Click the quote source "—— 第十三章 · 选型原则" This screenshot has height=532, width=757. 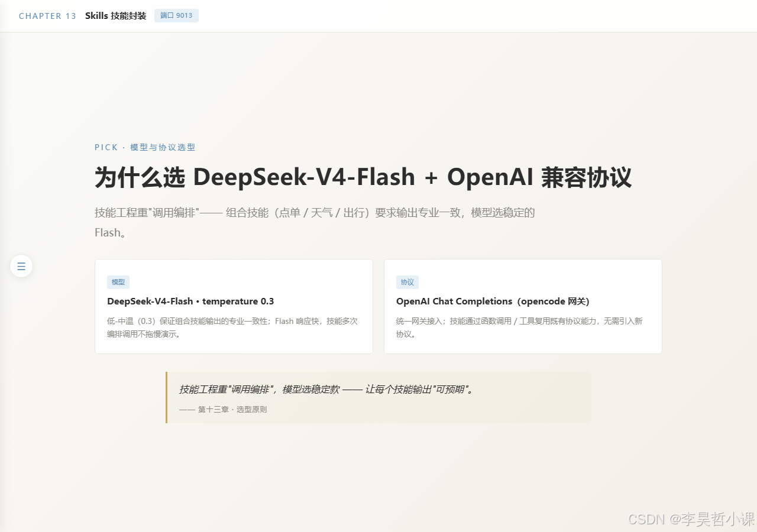click(x=223, y=409)
